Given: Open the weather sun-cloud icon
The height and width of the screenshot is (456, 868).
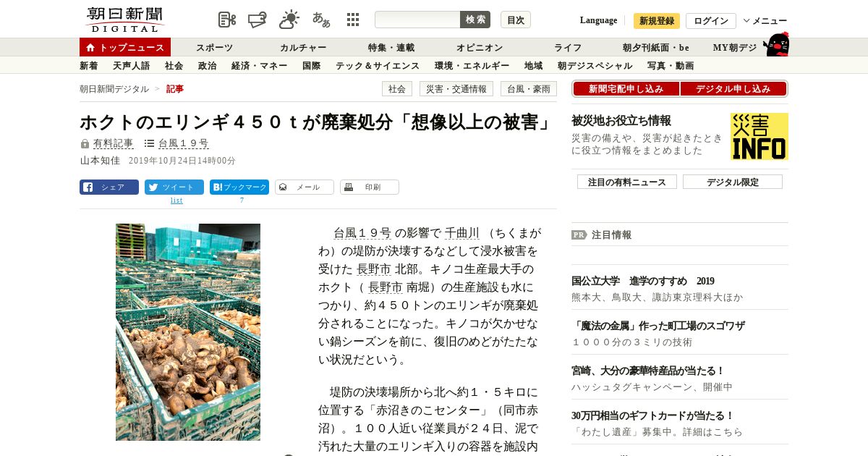Looking at the screenshot, I should click(289, 20).
